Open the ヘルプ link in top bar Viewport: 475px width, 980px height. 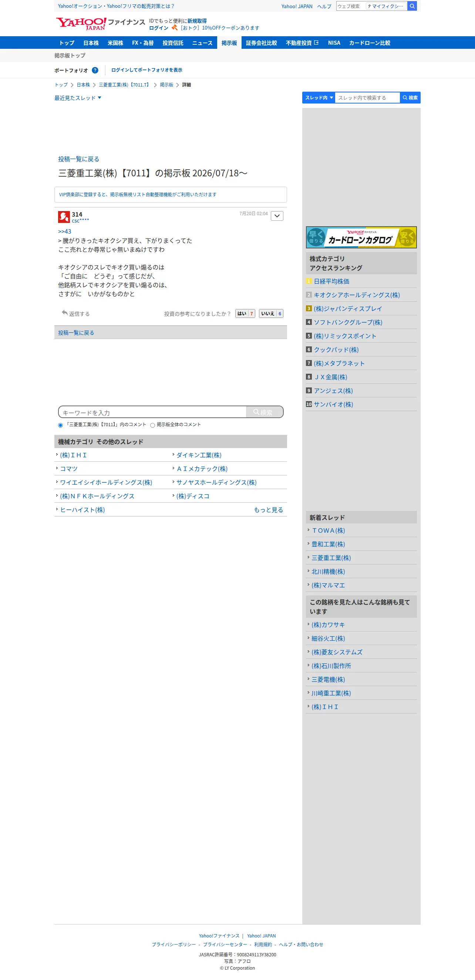click(x=324, y=6)
